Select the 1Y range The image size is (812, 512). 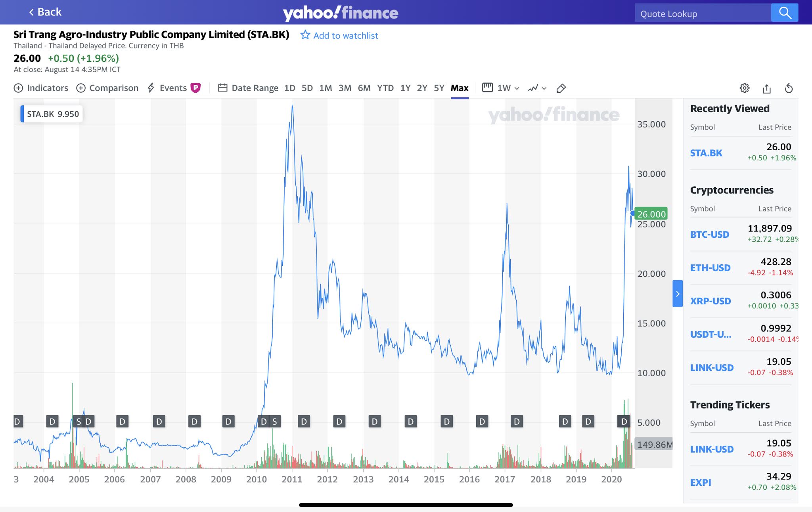pos(405,88)
